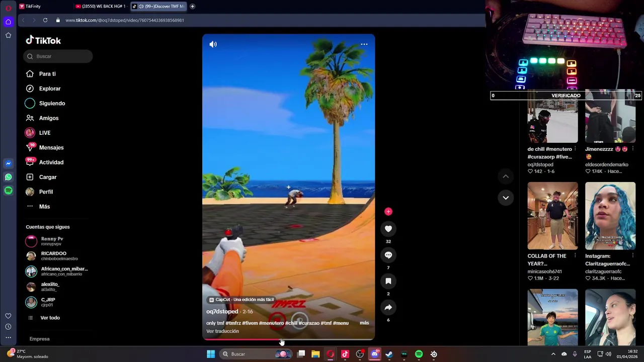Open Windows Start menu
The image size is (644, 362).
click(x=211, y=354)
